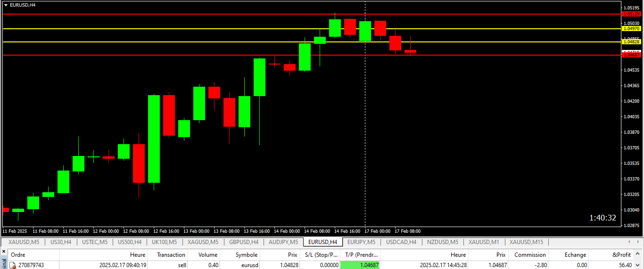This screenshot has height=269, width=644.
Task: Click the red 1.05129 price label on axis
Action: pyautogui.click(x=632, y=14)
